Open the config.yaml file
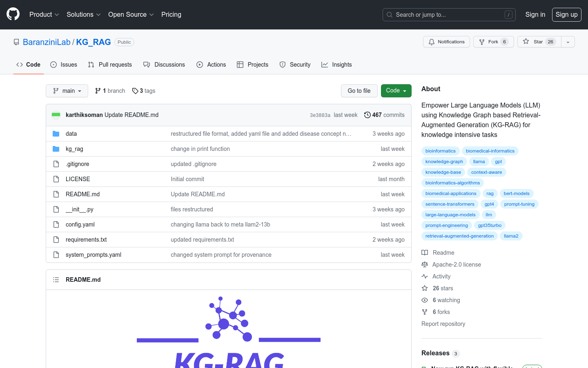 (x=80, y=224)
